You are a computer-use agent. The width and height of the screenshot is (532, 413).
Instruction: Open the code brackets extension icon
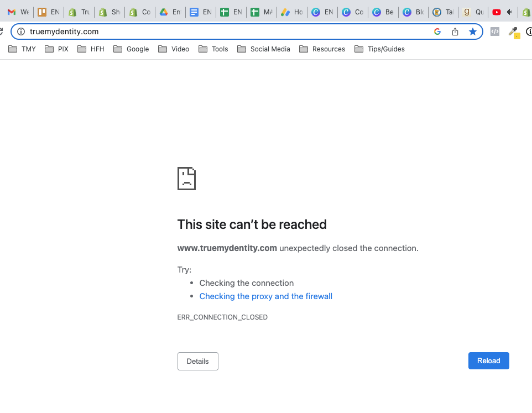point(495,32)
